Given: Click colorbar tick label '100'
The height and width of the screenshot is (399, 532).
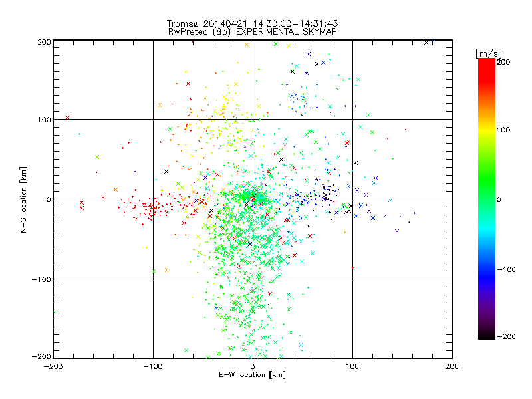Looking at the screenshot, I should pyautogui.click(x=503, y=130).
